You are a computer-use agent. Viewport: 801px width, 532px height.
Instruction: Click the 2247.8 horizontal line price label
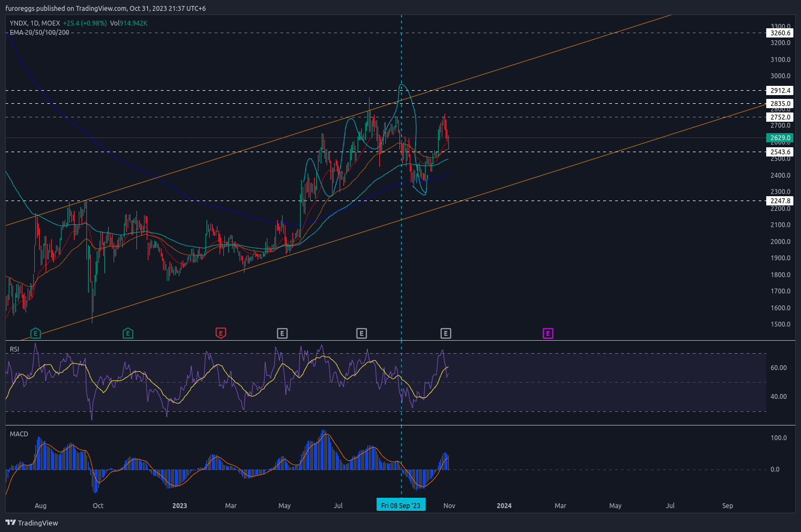[x=780, y=201]
